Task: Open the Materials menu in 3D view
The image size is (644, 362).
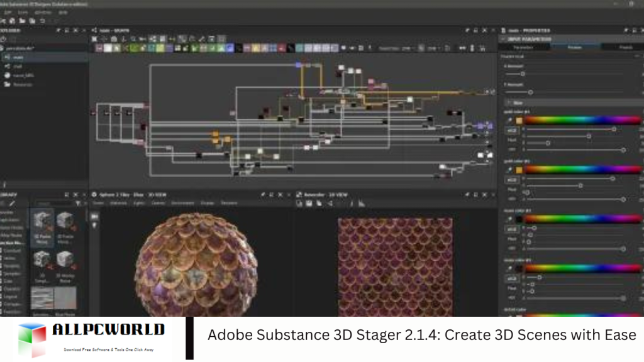Action: point(119,203)
